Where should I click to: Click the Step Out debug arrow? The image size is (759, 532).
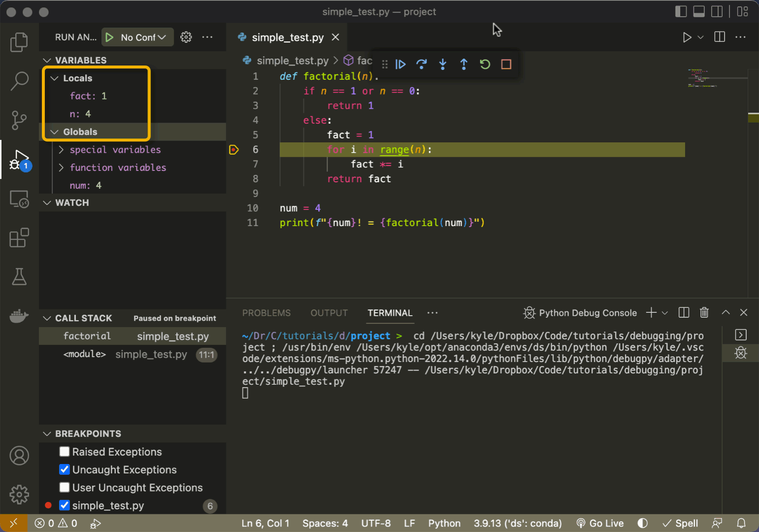pyautogui.click(x=463, y=65)
